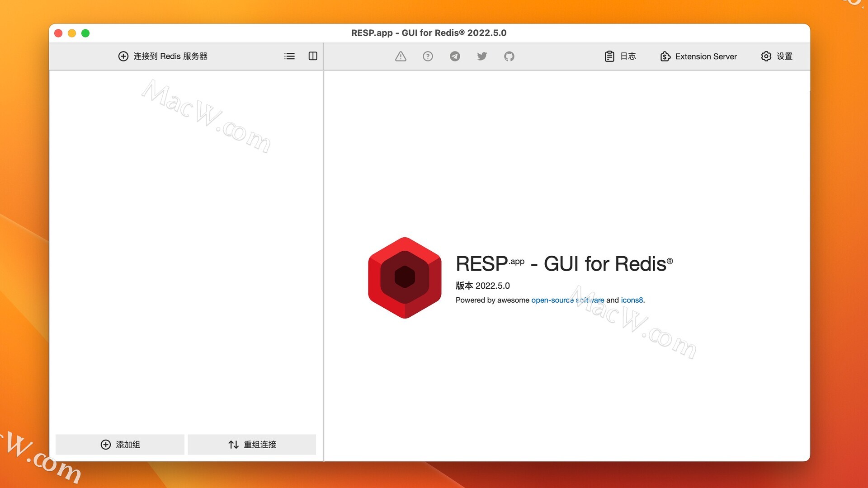Screen dimensions: 868x488
Task: Click the icons8 hyperlink
Action: point(631,300)
